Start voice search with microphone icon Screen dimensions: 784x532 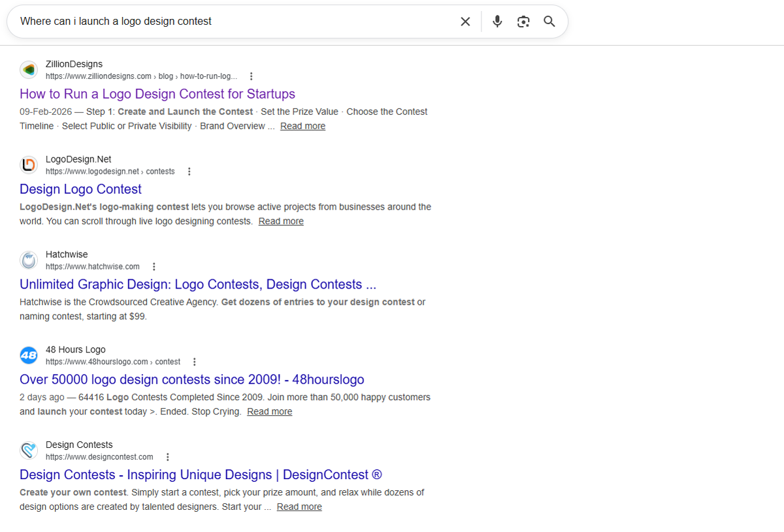tap(497, 22)
